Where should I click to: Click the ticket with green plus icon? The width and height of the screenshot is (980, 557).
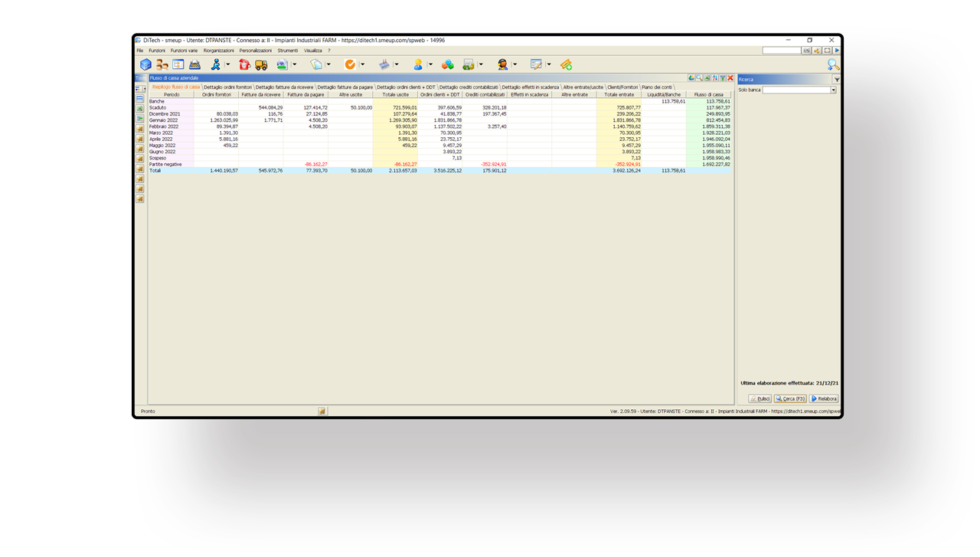click(x=566, y=64)
